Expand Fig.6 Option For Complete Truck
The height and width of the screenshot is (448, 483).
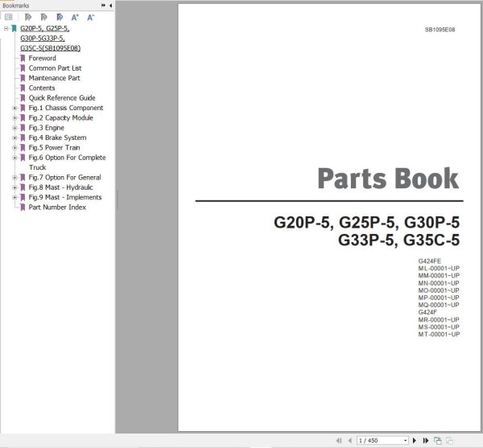pyautogui.click(x=14, y=158)
